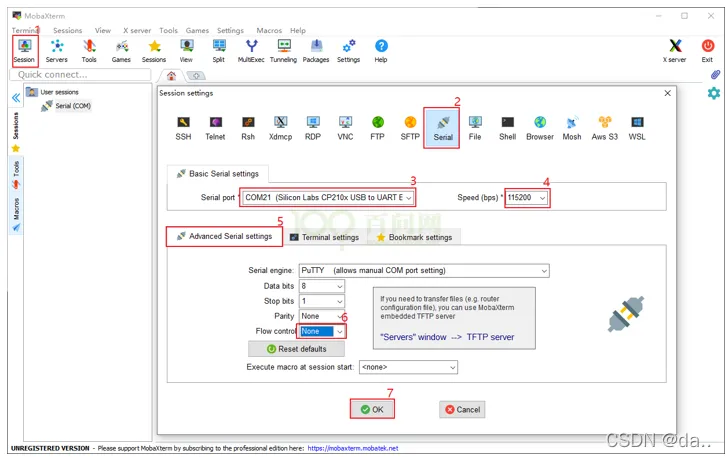Collapse sidebar with double chevron icon
726x457 pixels.
click(x=16, y=98)
